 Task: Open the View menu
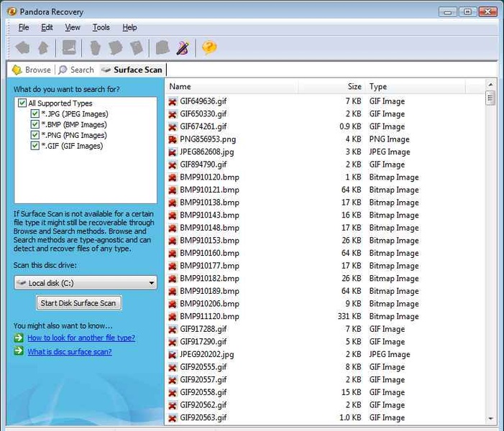click(73, 27)
